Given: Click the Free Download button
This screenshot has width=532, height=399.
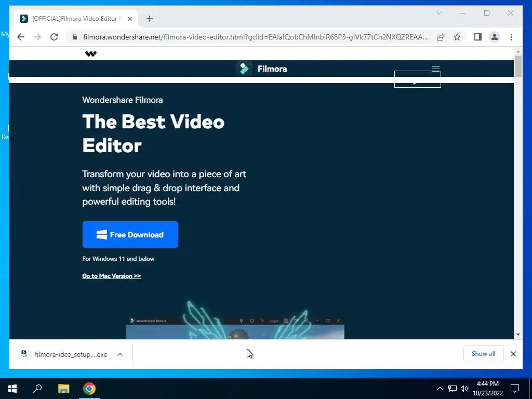Looking at the screenshot, I should pos(130,234).
